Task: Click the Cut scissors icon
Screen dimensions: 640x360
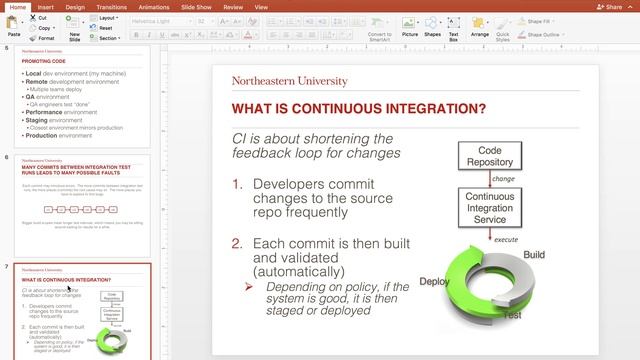Action: [33, 18]
